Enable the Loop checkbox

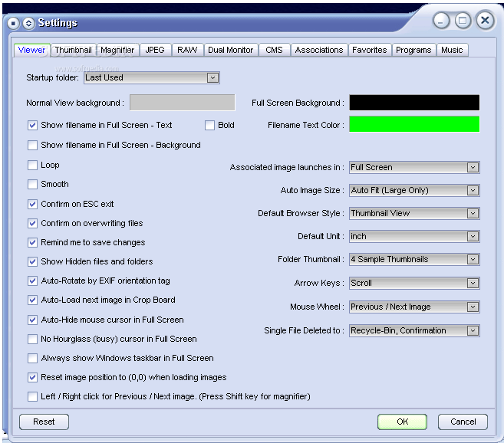32,165
